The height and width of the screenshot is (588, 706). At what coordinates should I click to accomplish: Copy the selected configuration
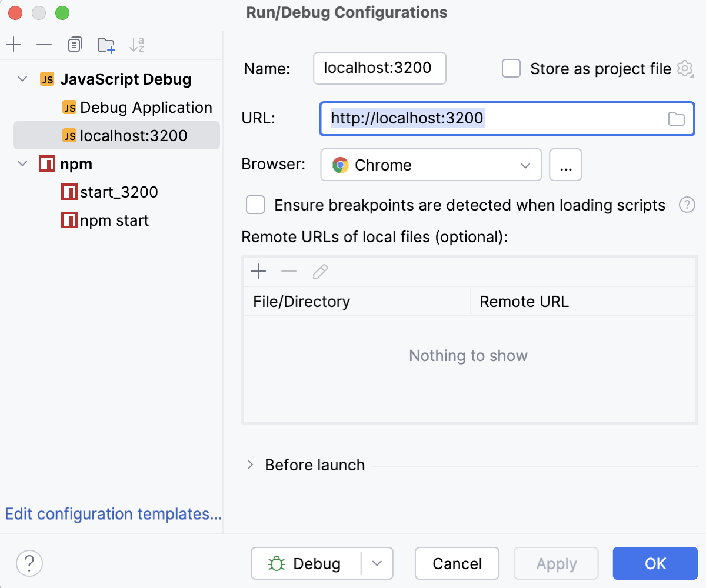click(x=75, y=44)
